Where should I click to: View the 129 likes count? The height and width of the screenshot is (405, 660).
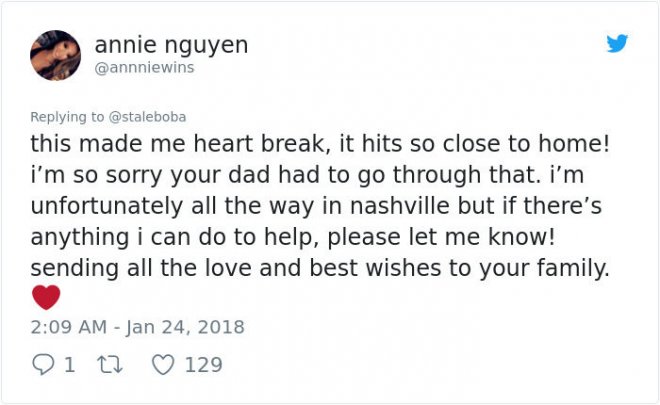coord(204,364)
